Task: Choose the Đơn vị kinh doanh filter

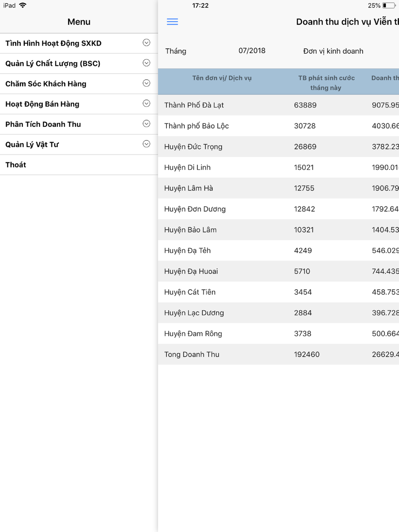Action: point(333,51)
